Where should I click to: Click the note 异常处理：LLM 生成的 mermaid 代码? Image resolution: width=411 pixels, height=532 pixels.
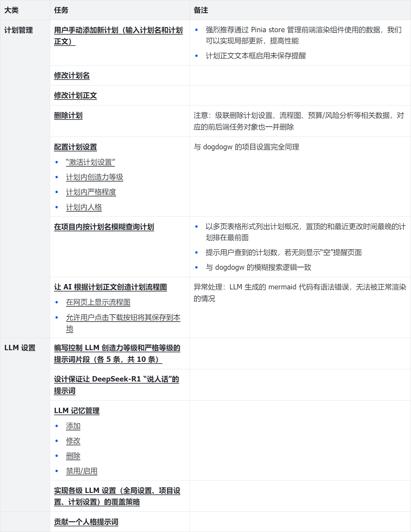[x=300, y=293]
